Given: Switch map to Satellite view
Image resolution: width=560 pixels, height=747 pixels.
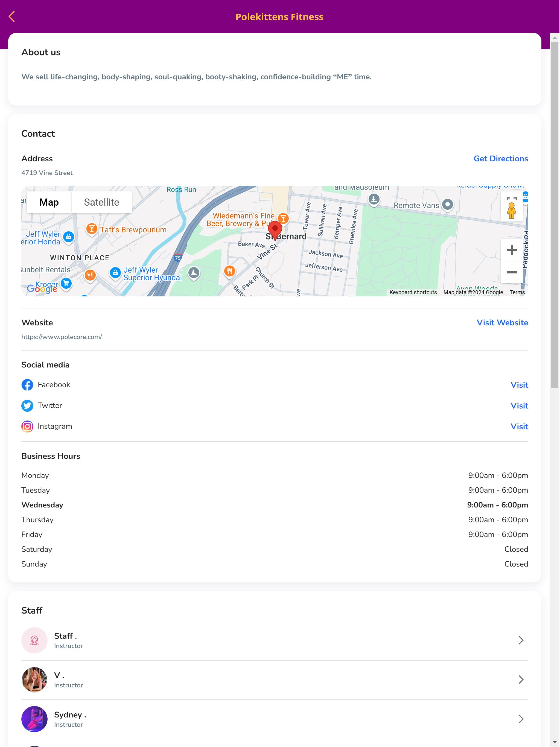Looking at the screenshot, I should tap(101, 202).
